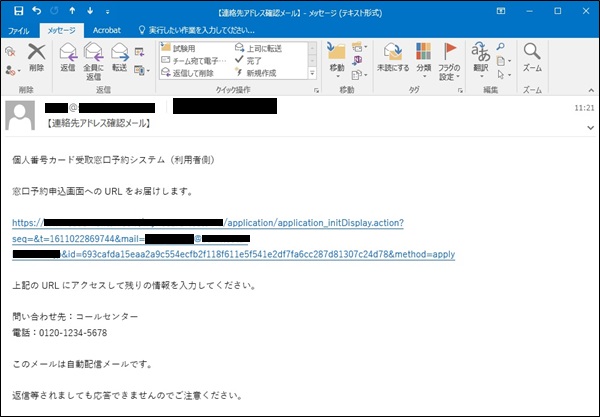Open the フラグの設定 (Follow Up flag) dropdown

tap(450, 60)
